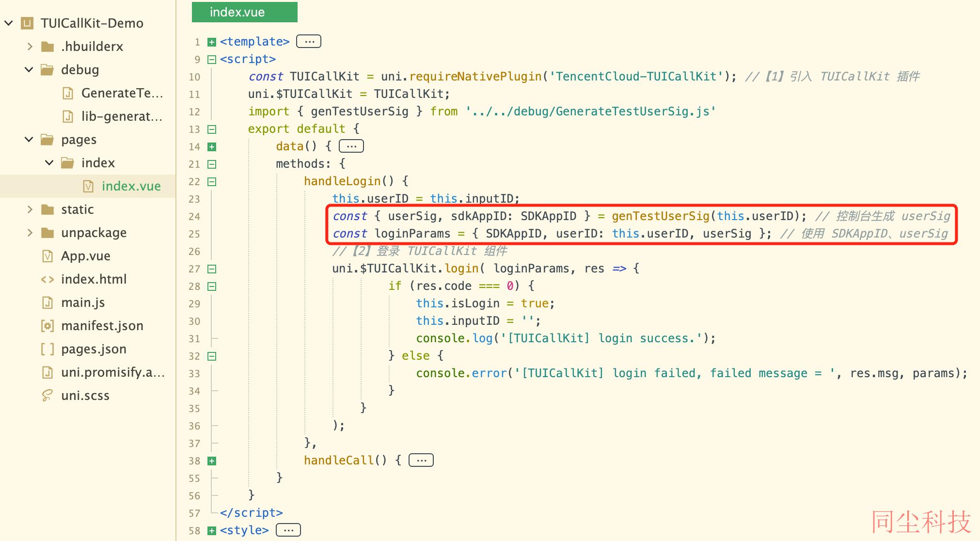Open lib-generat... file in the tree

click(122, 116)
